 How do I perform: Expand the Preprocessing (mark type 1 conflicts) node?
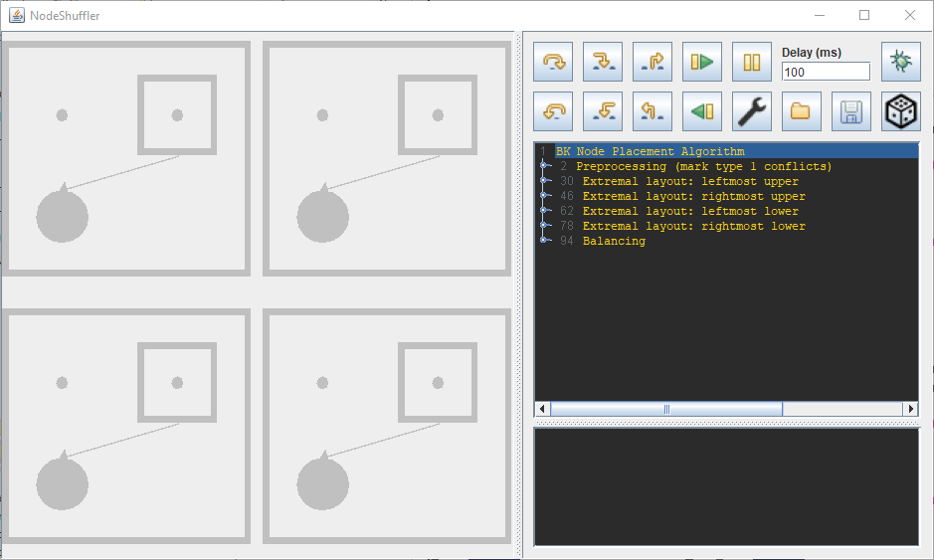coord(544,166)
